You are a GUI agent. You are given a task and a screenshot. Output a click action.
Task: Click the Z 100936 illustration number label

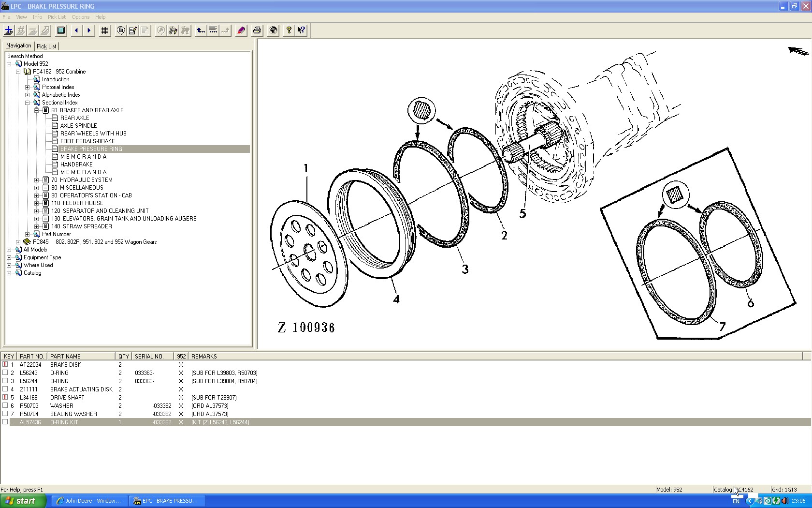306,328
